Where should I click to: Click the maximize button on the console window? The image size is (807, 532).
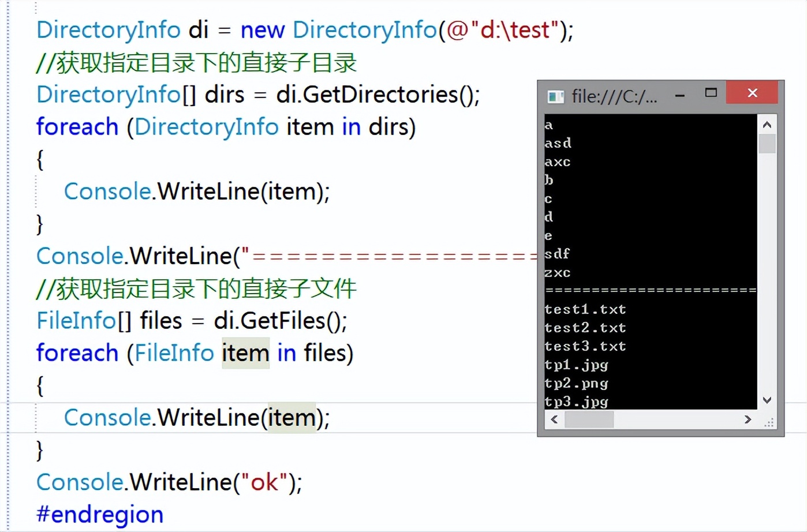click(x=711, y=93)
